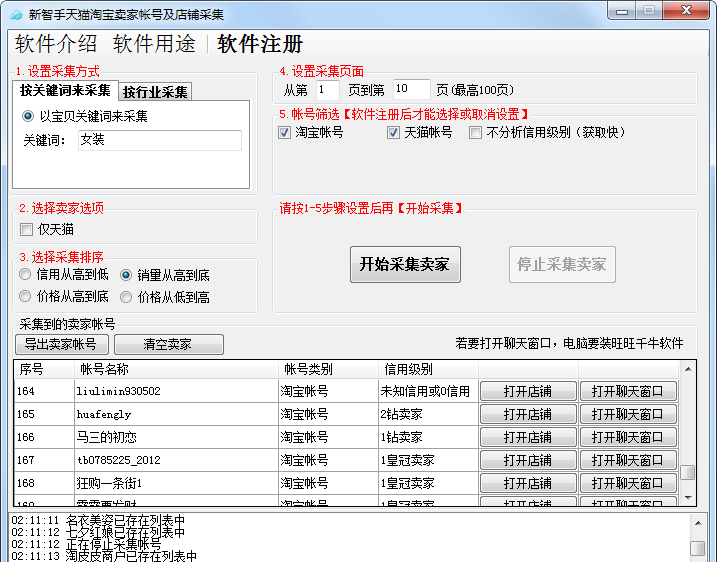Click seller table scroll down arrow

688,497
